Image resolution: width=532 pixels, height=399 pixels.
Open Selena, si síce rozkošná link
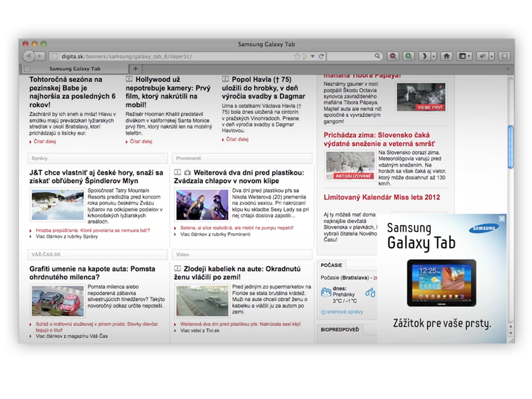coord(237,228)
